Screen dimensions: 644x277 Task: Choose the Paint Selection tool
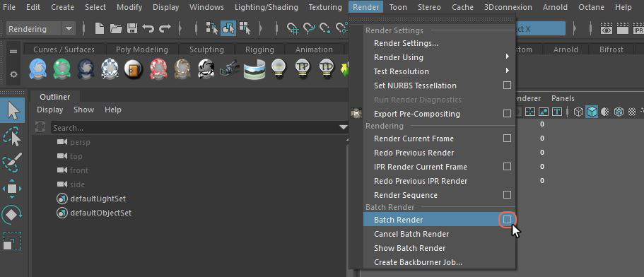click(x=12, y=163)
